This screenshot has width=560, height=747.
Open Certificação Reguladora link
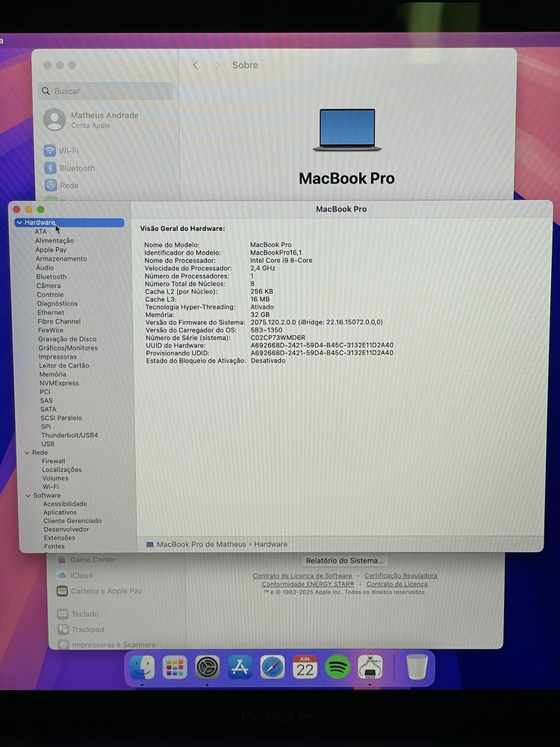coord(401,575)
